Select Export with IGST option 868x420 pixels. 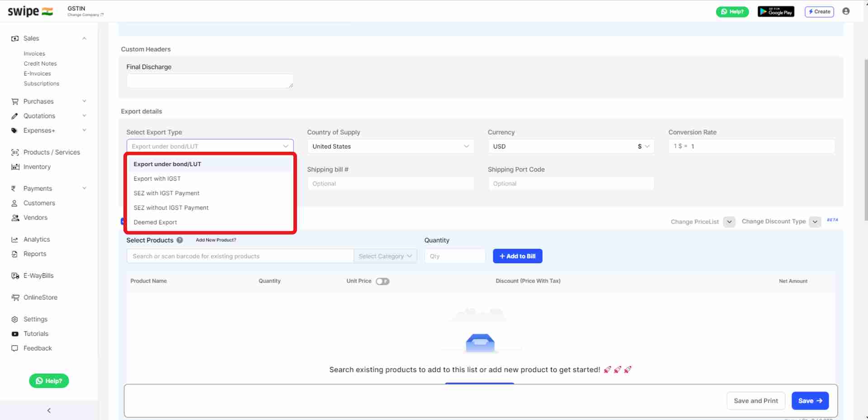pos(210,179)
